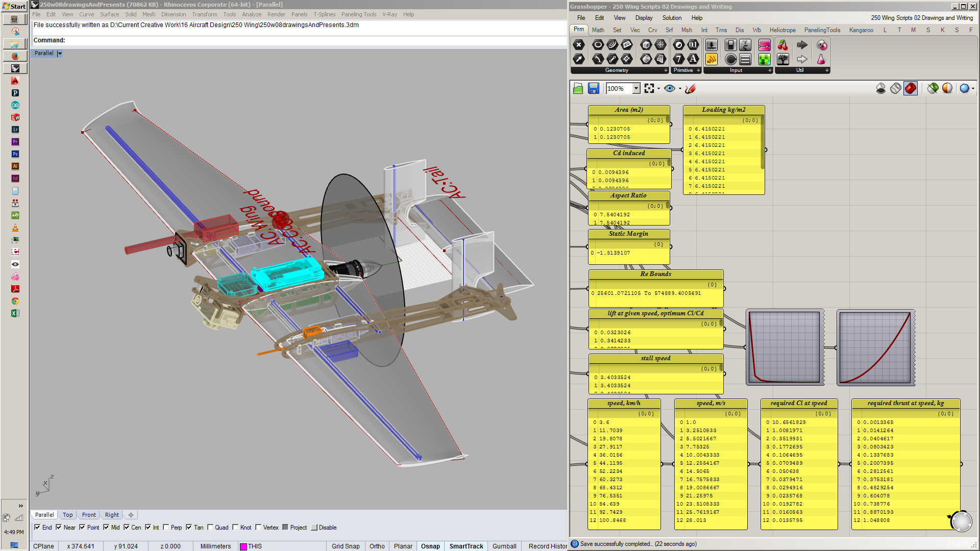Toggle the Perp osnap checkbox
Screen dimensions: 980x551
tap(166, 528)
